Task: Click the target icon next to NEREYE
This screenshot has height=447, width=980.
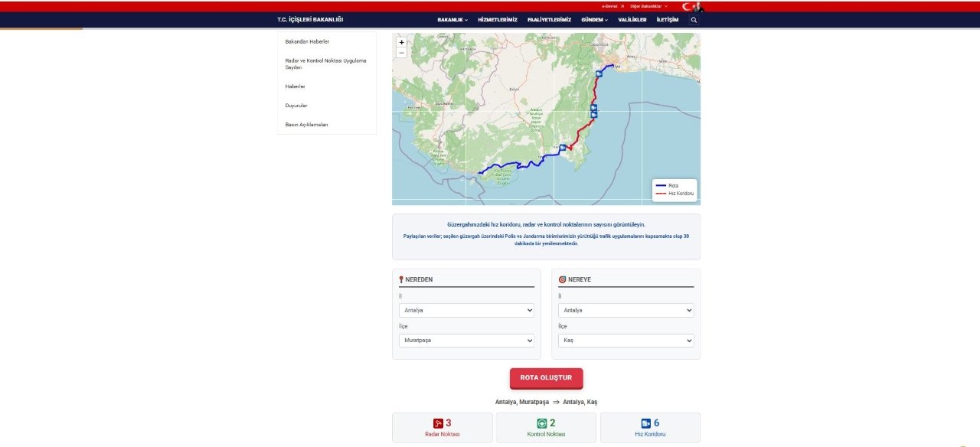Action: 560,279
